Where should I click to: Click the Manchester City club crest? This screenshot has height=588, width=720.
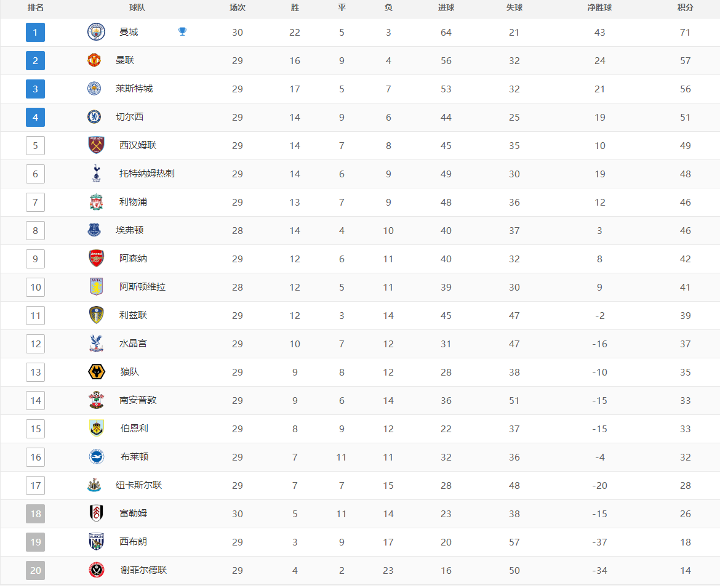pyautogui.click(x=96, y=32)
